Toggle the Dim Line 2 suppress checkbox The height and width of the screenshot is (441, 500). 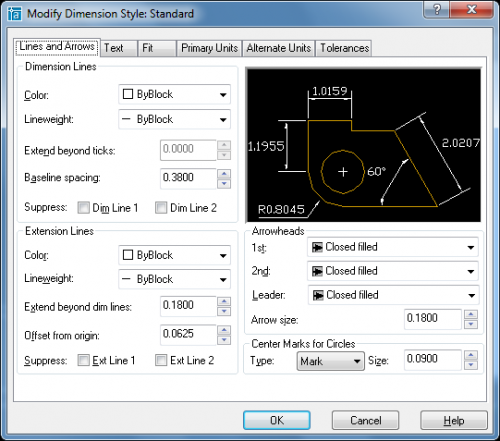coord(161,208)
